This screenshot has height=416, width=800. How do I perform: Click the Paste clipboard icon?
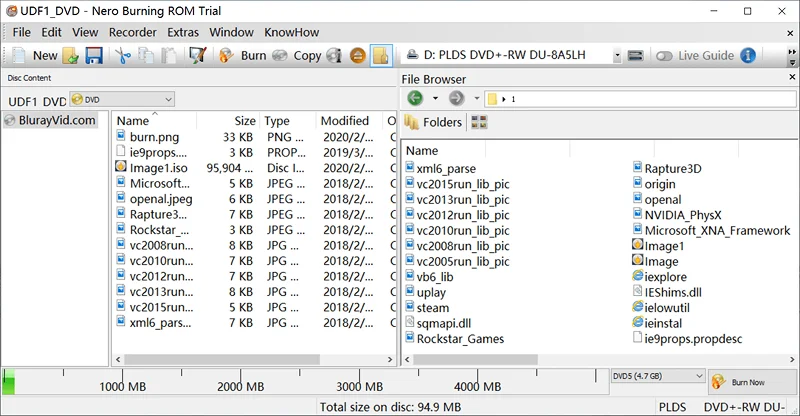(169, 56)
